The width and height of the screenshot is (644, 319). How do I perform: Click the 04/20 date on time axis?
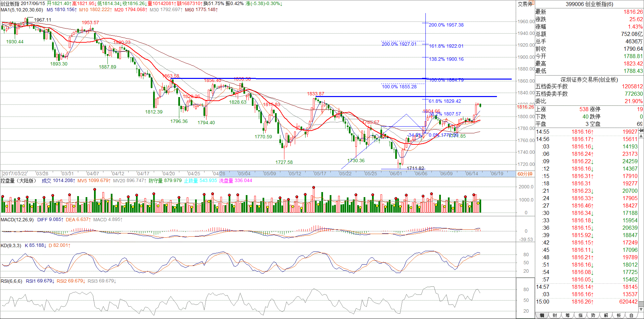click(169, 174)
